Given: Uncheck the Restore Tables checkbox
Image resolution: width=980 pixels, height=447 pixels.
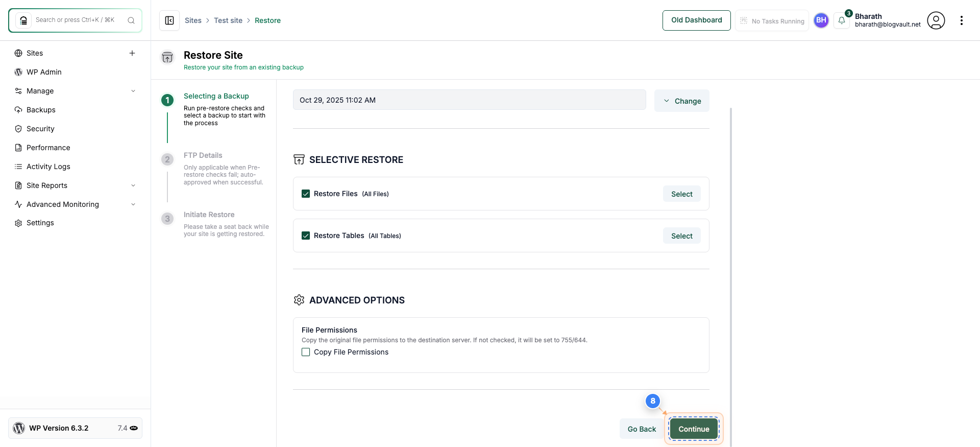Looking at the screenshot, I should pos(306,236).
